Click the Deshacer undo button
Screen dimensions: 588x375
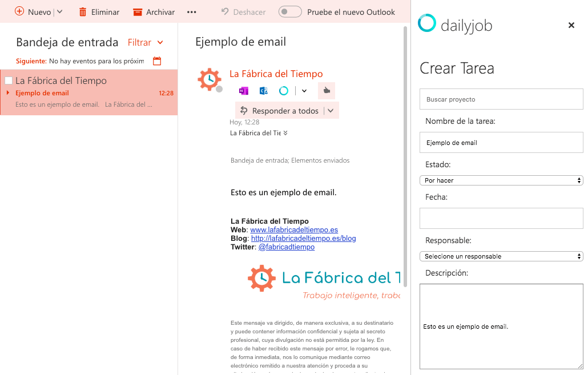243,12
